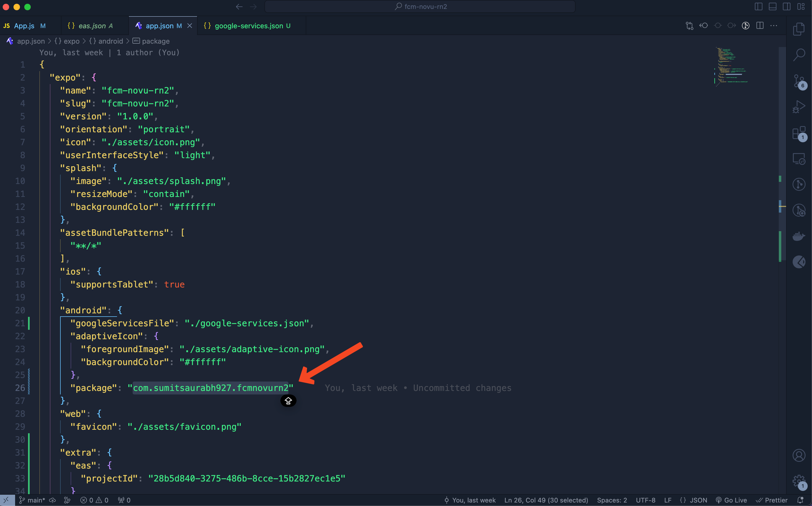Open the Explorer view in activity bar
The image size is (812, 506).
pos(799,29)
